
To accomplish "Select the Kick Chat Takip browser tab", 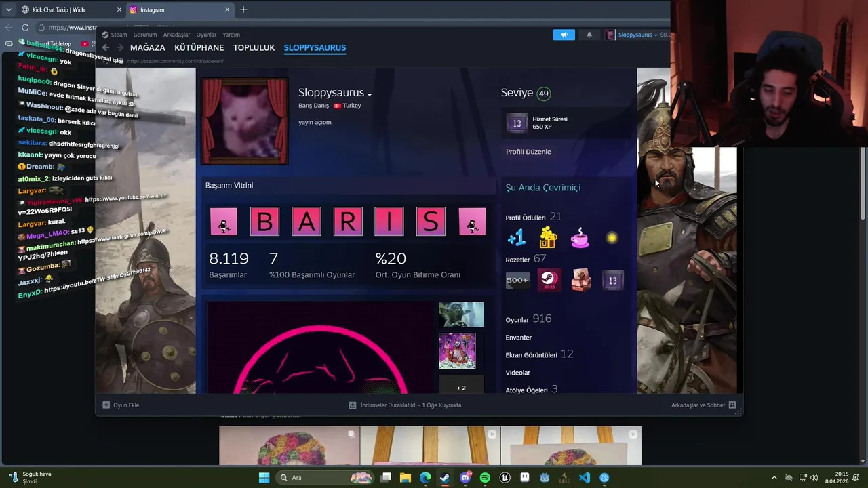I will click(71, 9).
